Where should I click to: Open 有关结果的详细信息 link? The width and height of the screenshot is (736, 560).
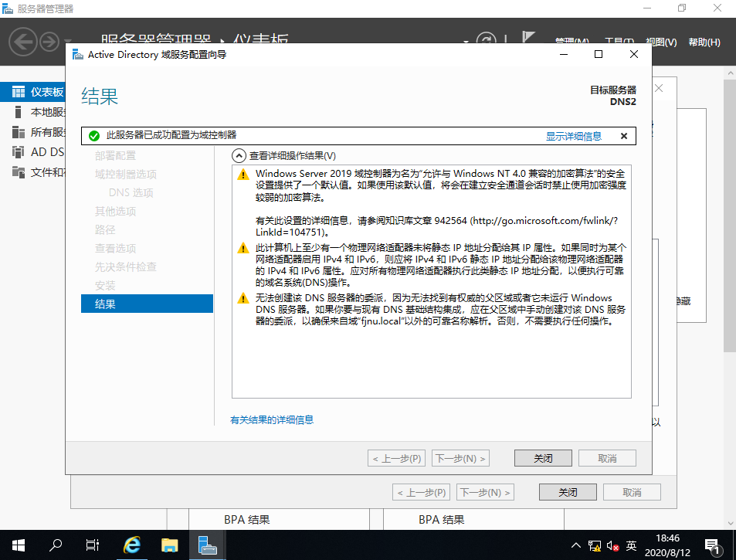tap(272, 419)
